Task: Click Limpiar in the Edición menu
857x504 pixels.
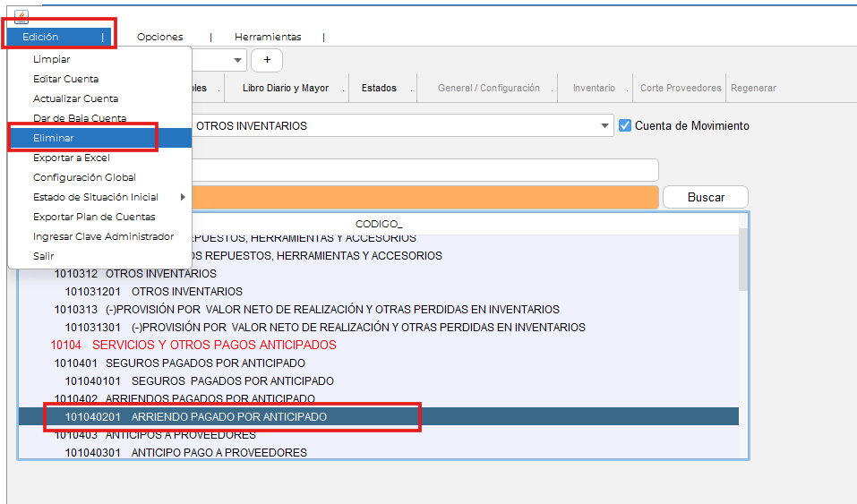Action: 51,59
